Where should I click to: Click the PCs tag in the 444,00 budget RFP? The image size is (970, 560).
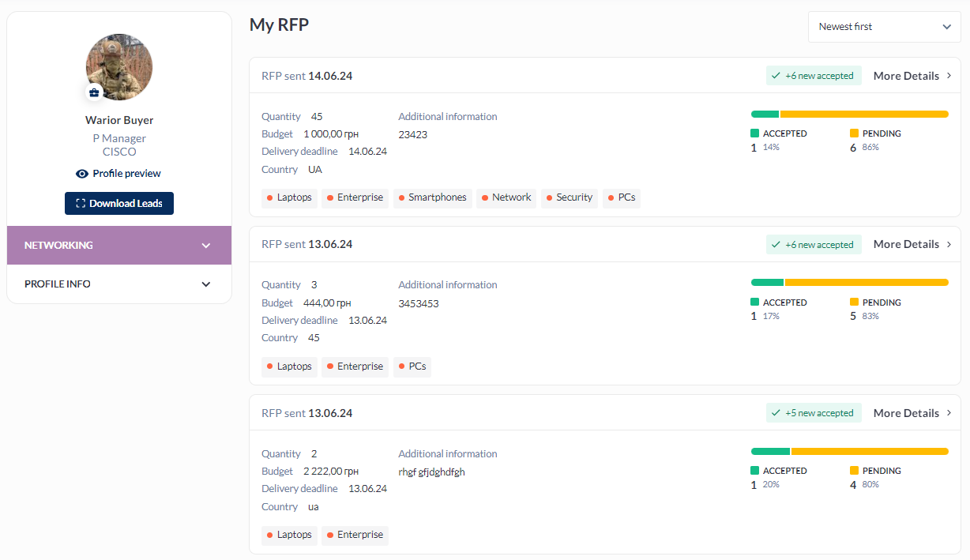pos(412,366)
